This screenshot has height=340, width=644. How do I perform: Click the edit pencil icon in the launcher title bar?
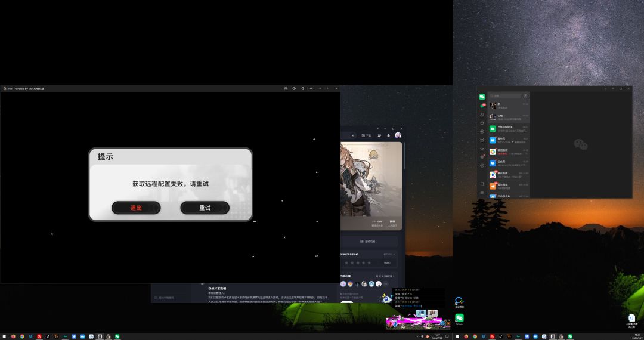click(x=377, y=129)
